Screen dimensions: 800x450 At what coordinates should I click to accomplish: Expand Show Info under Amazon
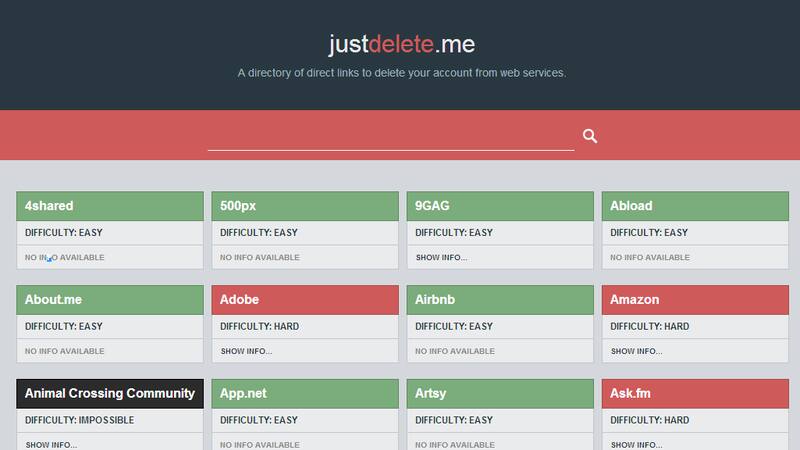pos(636,352)
